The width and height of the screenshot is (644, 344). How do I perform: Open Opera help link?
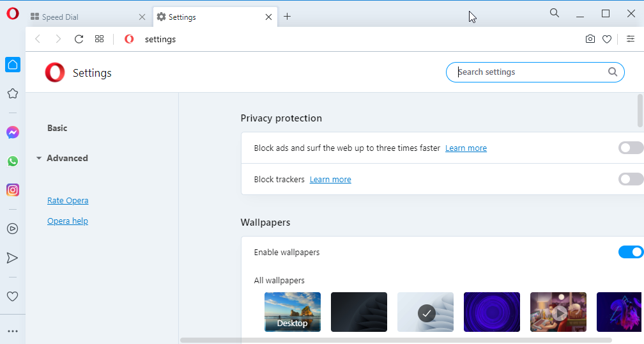coord(67,221)
